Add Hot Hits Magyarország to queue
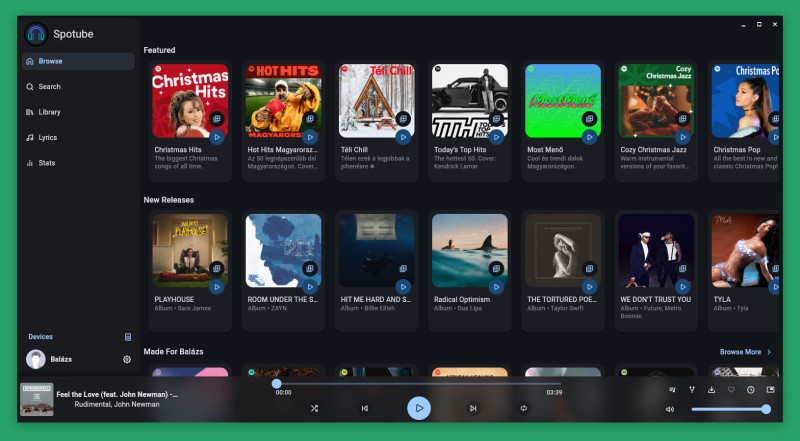 (x=310, y=119)
